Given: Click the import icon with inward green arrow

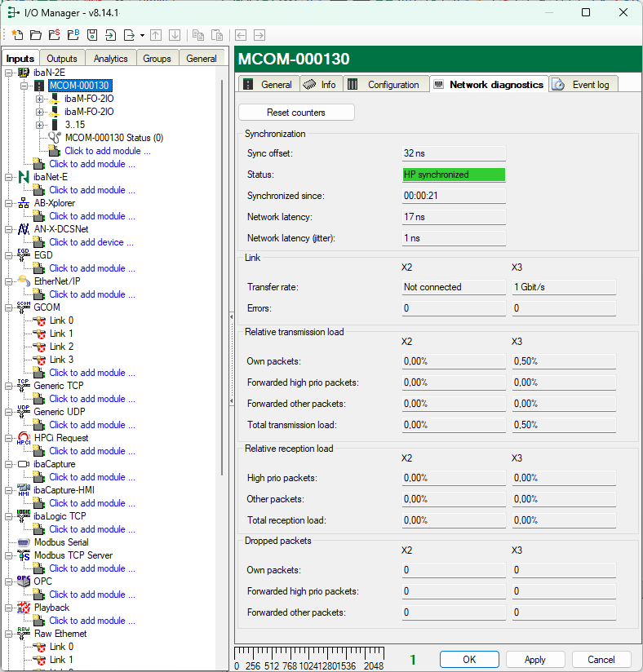Looking at the screenshot, I should (111, 35).
